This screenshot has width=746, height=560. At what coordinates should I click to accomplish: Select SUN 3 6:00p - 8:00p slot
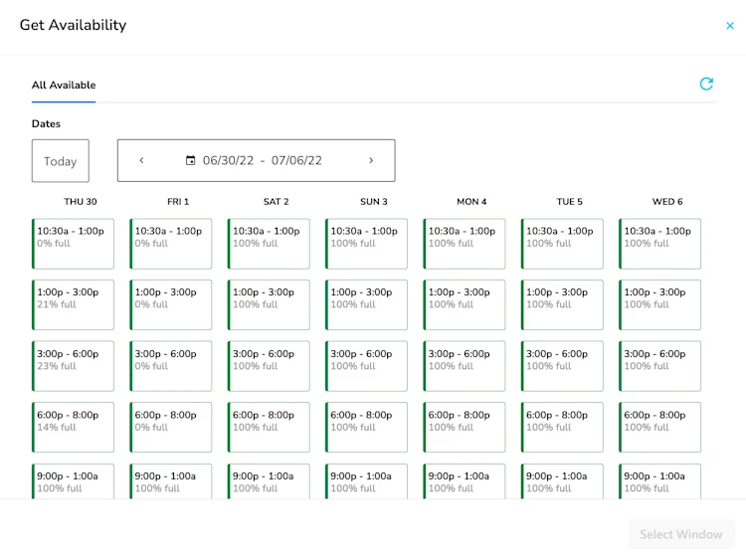366,428
